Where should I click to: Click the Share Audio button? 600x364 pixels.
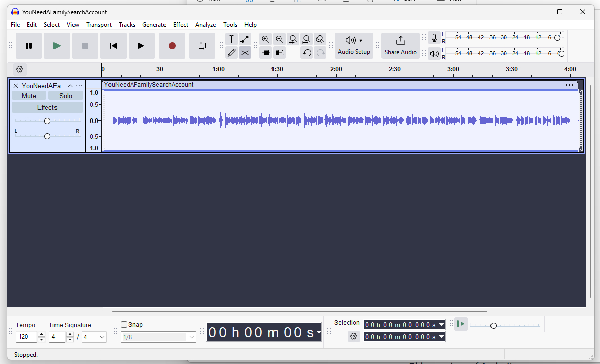tap(400, 45)
